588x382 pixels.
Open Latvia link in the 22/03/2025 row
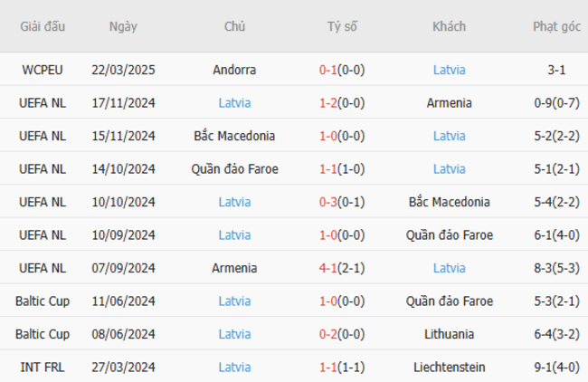point(449,70)
